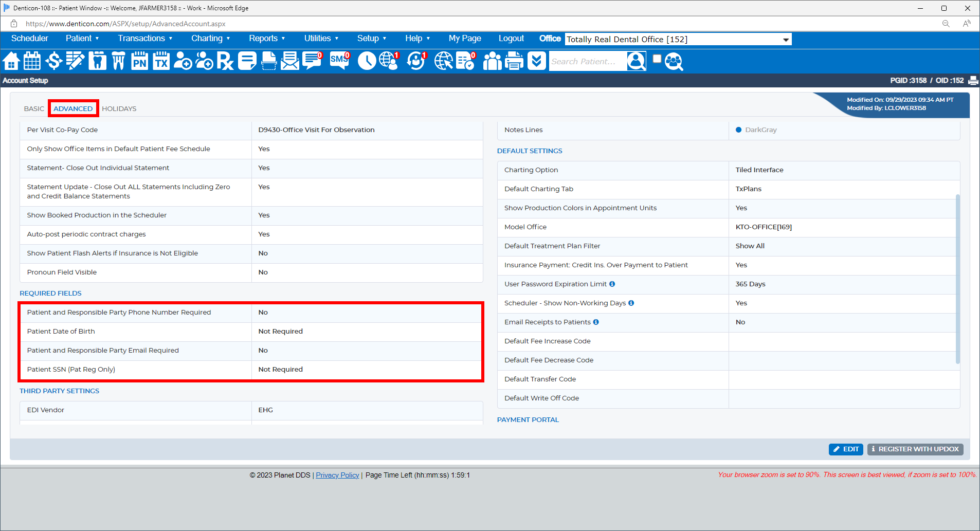Click Scheduler Show Non-Working Days info icon
This screenshot has width=980, height=531.
pos(631,303)
